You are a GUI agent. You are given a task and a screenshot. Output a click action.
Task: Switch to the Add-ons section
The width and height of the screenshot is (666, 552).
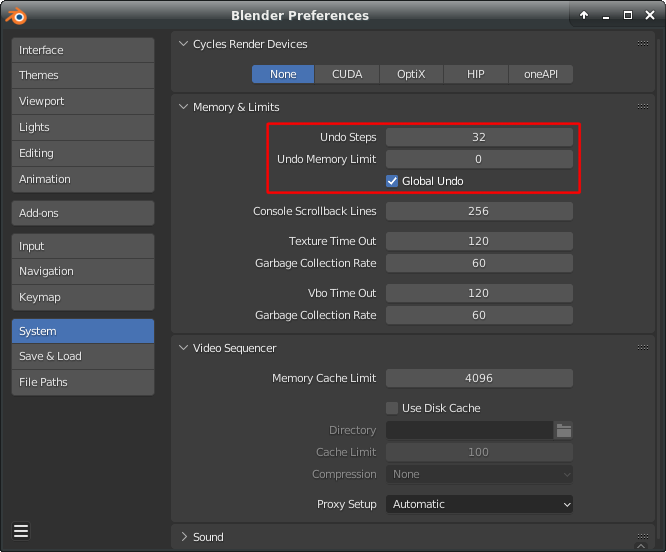pos(83,213)
